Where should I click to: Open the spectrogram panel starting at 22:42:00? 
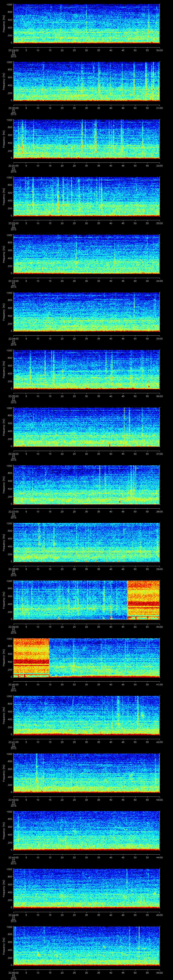(x=86, y=773)
